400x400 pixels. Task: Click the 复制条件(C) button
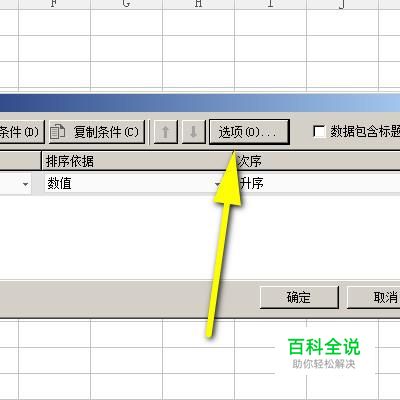(97, 132)
